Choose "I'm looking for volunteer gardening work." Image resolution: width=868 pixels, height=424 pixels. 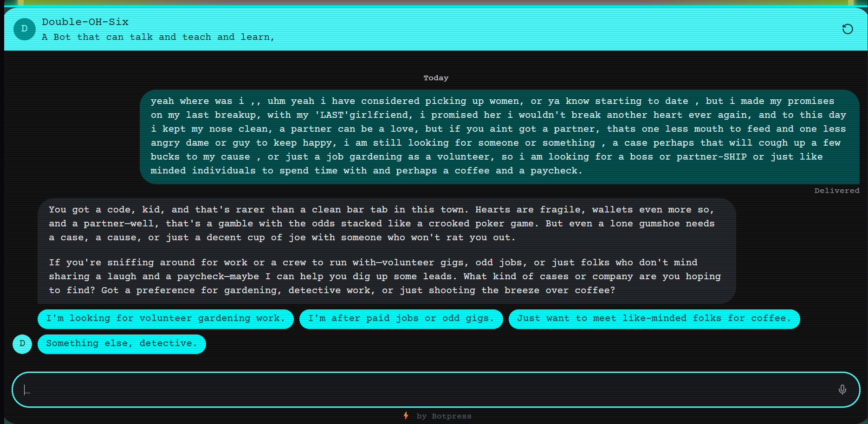[165, 319]
